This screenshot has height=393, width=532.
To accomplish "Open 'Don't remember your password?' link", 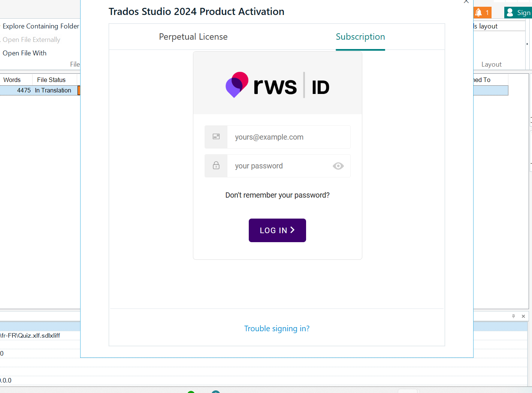I will click(277, 195).
